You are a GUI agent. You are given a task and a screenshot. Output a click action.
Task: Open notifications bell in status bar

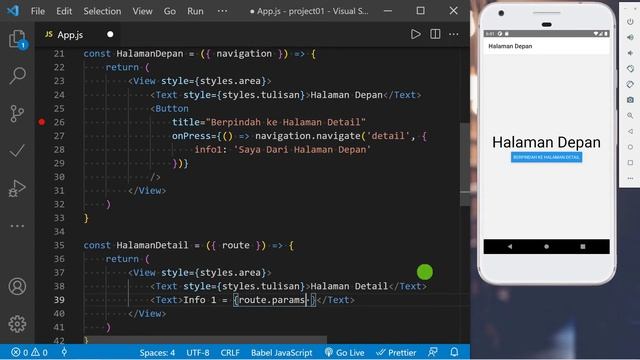coord(454,352)
